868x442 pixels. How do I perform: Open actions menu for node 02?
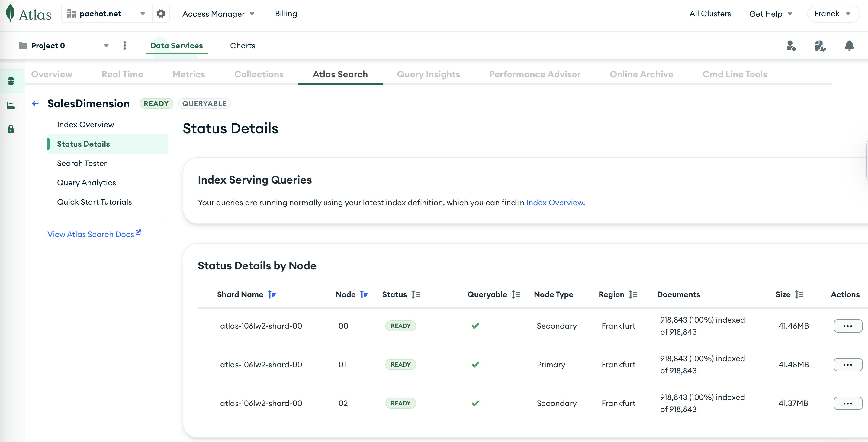tap(848, 403)
